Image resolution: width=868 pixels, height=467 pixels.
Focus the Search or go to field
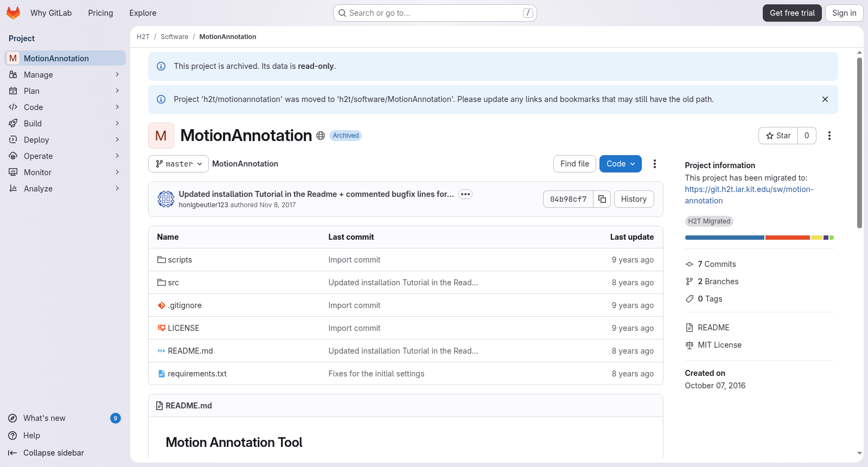click(435, 13)
